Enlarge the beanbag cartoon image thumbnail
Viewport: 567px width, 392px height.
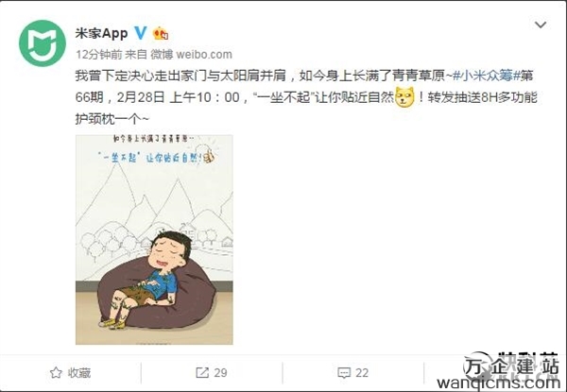pos(154,240)
